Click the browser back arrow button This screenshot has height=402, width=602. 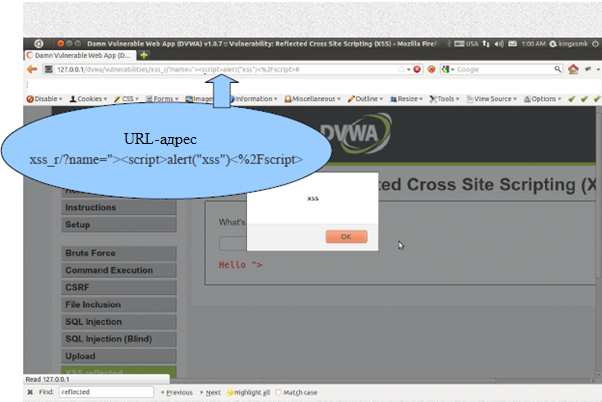tap(32, 69)
